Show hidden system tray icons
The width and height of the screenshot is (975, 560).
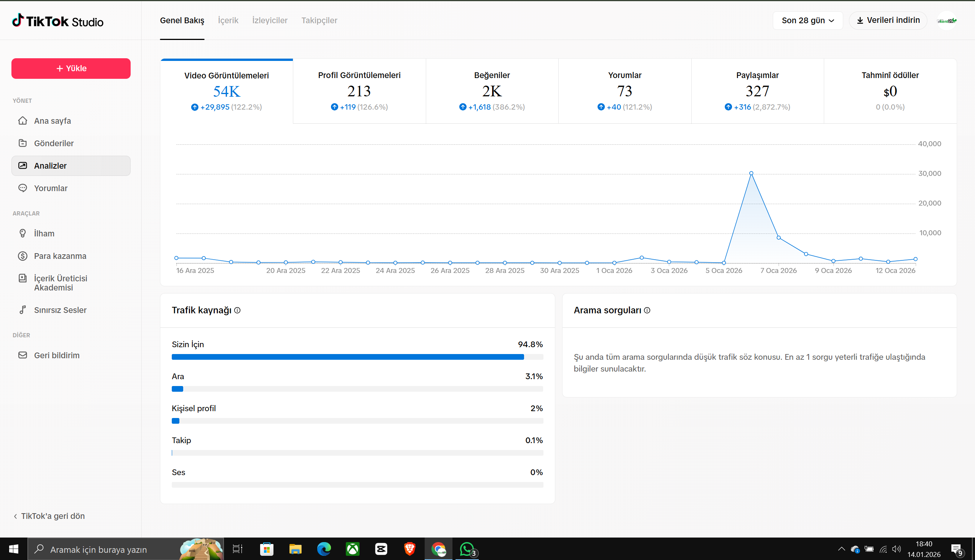841,549
